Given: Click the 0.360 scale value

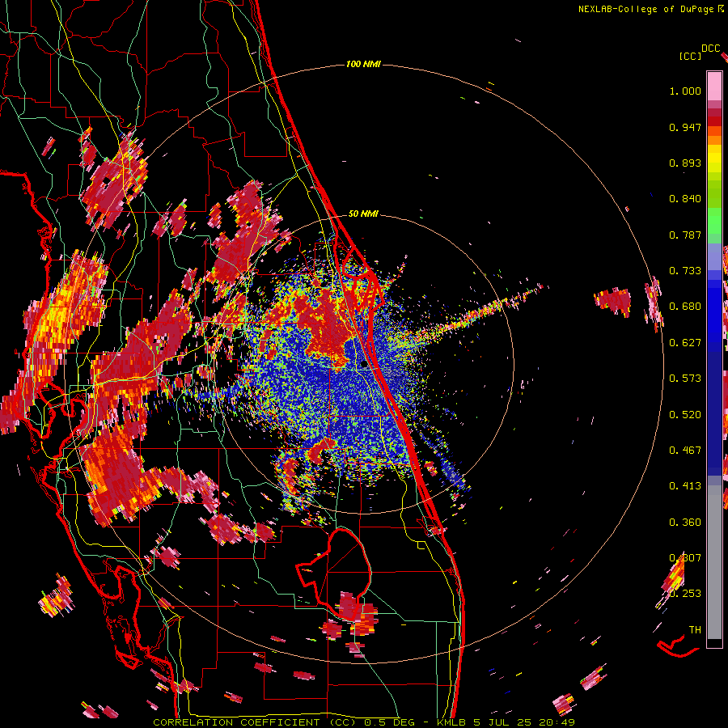Looking at the screenshot, I should pos(685,523).
